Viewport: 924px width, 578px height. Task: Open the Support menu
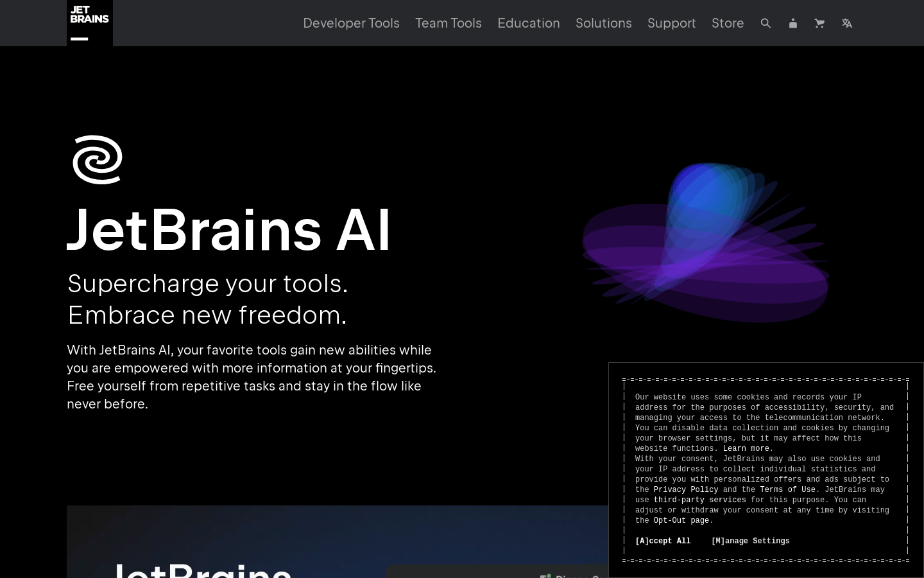click(671, 23)
